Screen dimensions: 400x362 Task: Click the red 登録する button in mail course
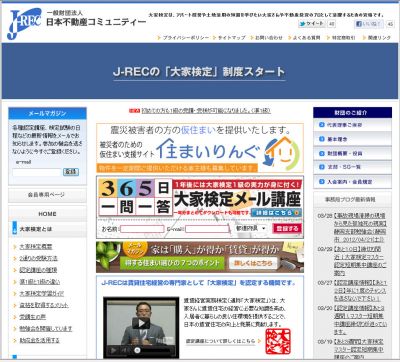pos(287,228)
